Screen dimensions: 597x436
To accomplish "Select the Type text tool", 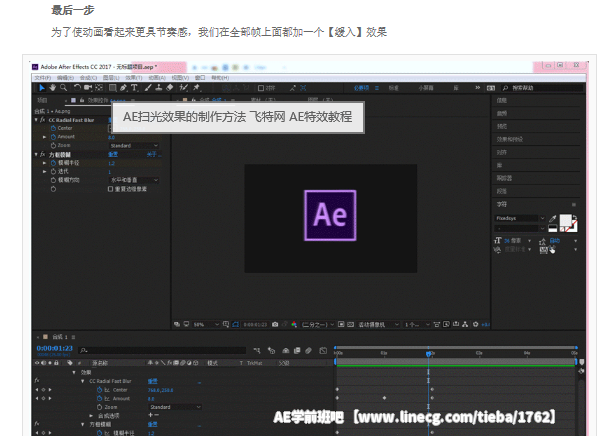I will pyautogui.click(x=134, y=88).
